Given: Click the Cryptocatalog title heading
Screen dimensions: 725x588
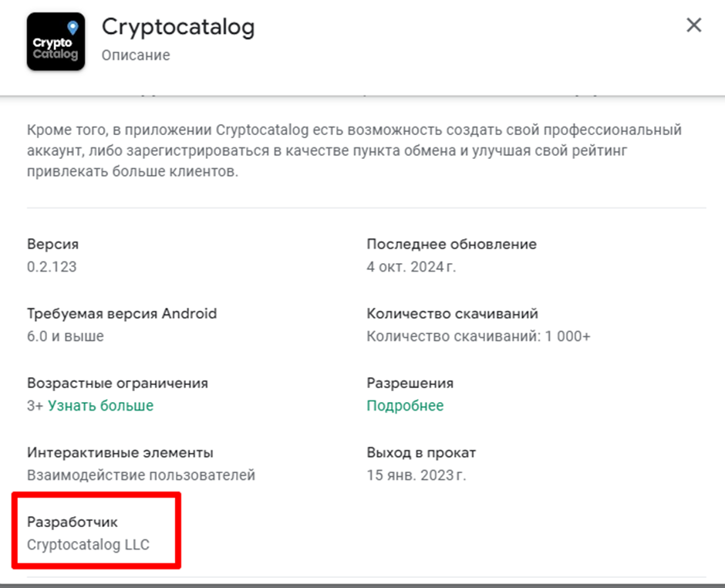Looking at the screenshot, I should [x=178, y=28].
